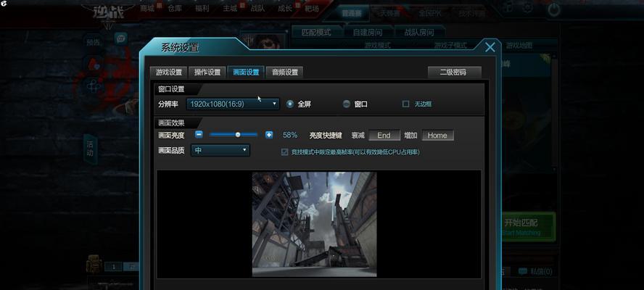Open 战队 in the top menu
Image resolution: width=644 pixels, height=290 pixels.
[x=257, y=8]
